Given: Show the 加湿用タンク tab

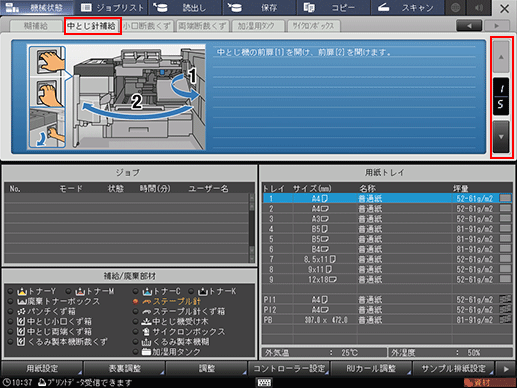Looking at the screenshot, I should coord(257,26).
